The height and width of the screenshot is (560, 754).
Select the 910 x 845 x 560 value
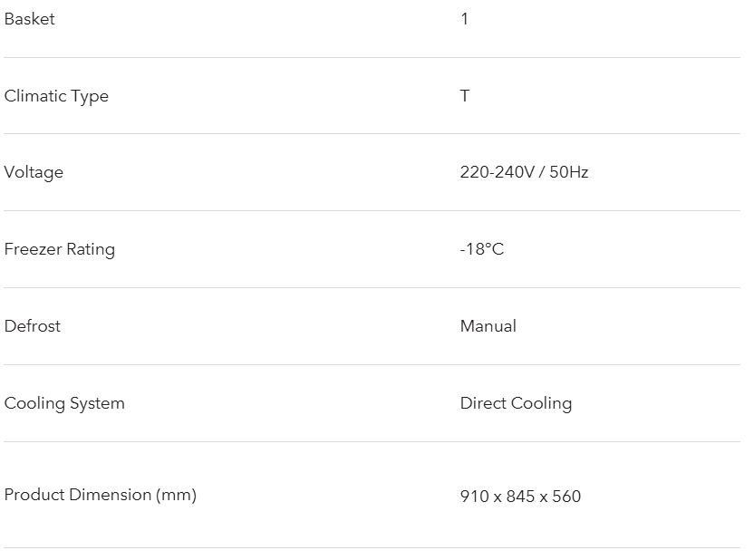tap(520, 497)
